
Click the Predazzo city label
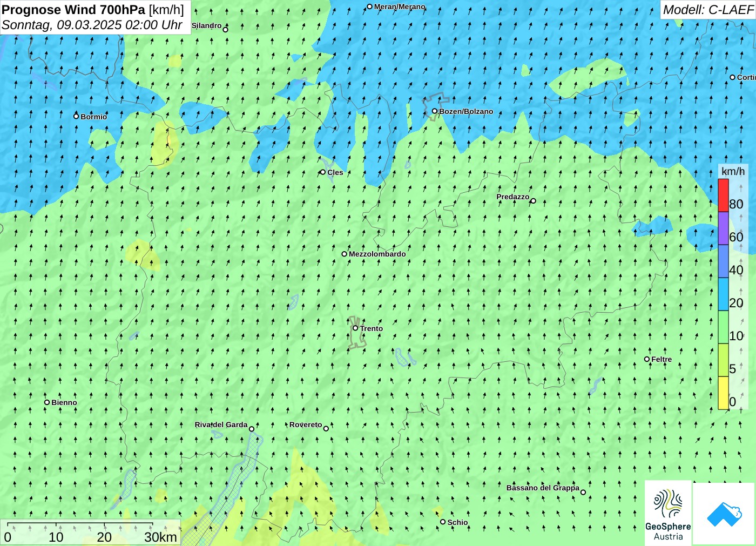(x=513, y=197)
